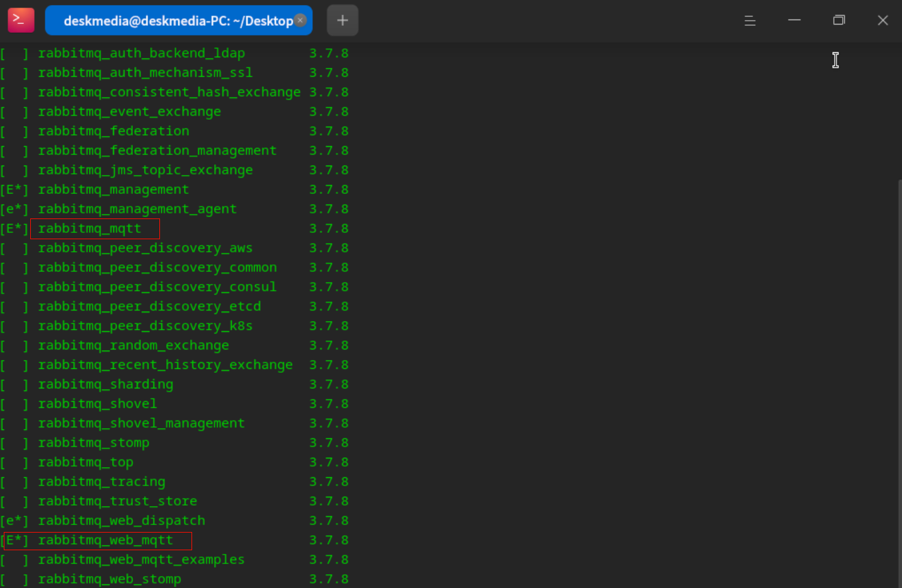Close the terminal window
Image resolution: width=902 pixels, height=588 pixels.
tap(883, 20)
